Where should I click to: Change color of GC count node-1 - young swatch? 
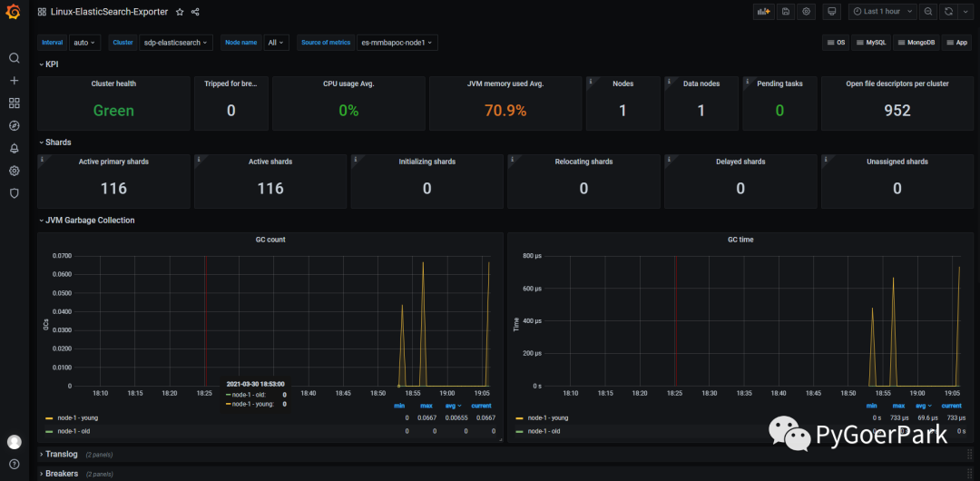49,417
